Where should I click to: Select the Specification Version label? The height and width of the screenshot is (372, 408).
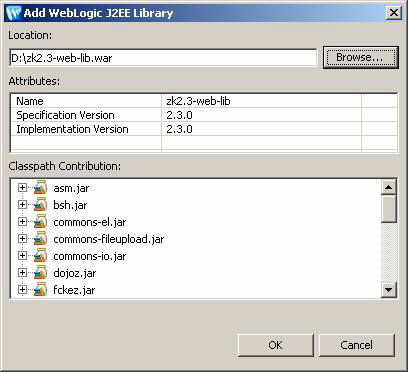pyautogui.click(x=65, y=115)
